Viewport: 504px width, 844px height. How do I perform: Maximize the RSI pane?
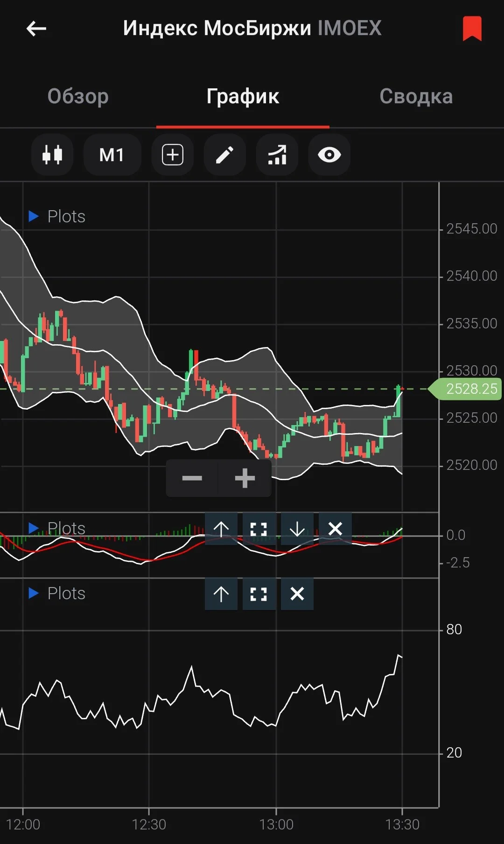point(259,594)
